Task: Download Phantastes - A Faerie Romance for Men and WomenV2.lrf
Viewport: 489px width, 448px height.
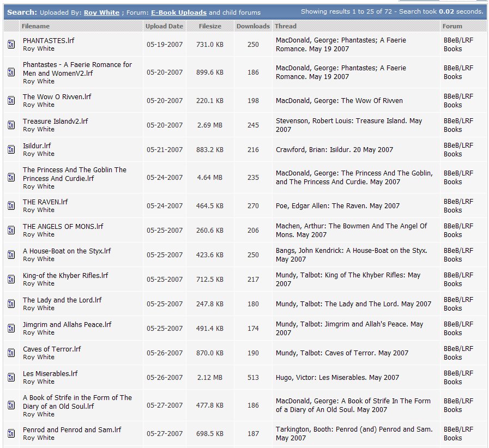Action: pos(77,69)
